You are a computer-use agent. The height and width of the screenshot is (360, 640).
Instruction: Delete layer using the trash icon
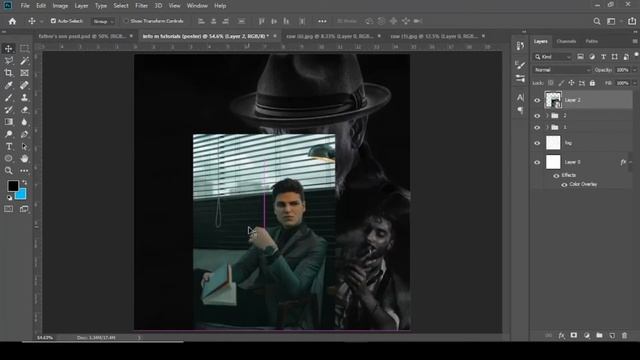(624, 336)
